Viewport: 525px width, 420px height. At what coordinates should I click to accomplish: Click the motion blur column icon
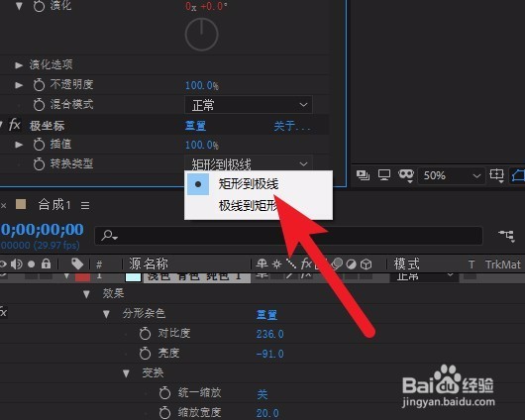pos(337,263)
